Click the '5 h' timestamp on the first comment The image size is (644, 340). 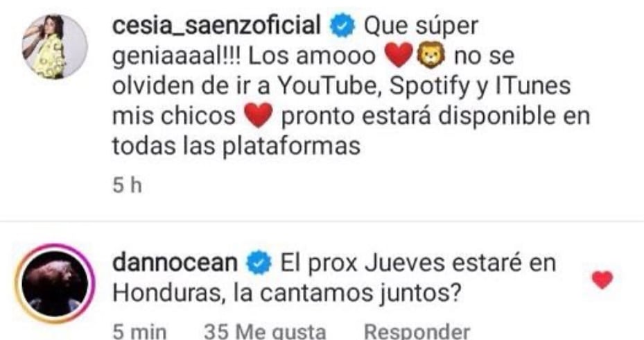pos(128,185)
